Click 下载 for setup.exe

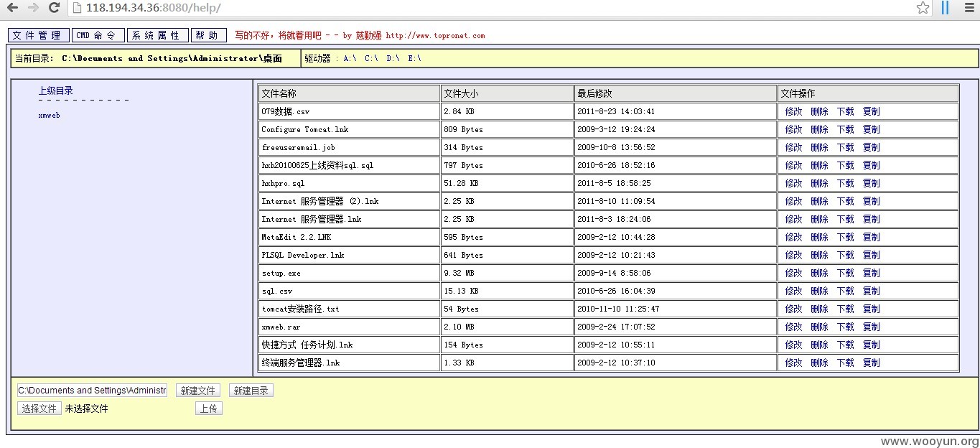[x=845, y=273]
